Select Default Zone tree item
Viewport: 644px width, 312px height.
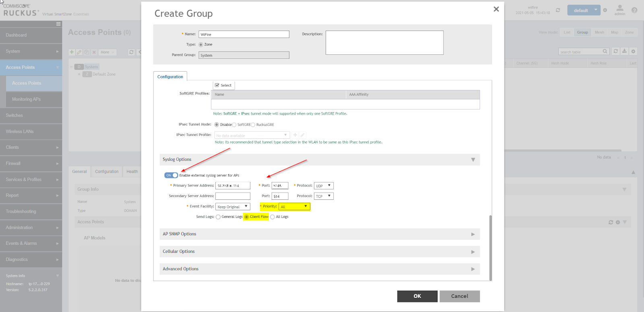(104, 74)
